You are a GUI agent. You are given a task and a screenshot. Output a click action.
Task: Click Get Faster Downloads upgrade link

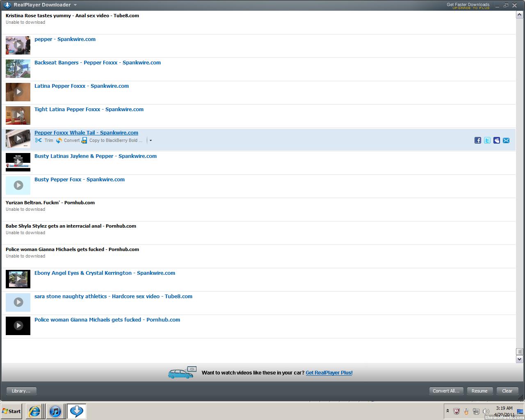point(468,6)
